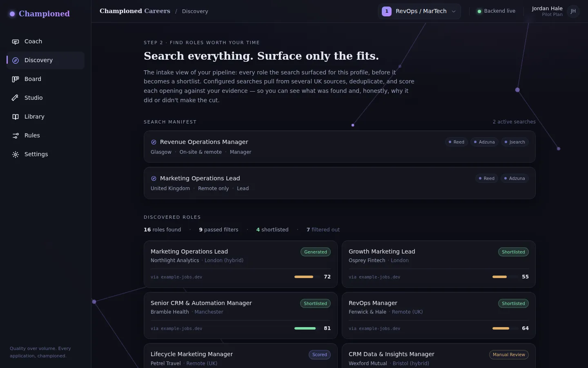Click the Library book icon

(x=16, y=117)
